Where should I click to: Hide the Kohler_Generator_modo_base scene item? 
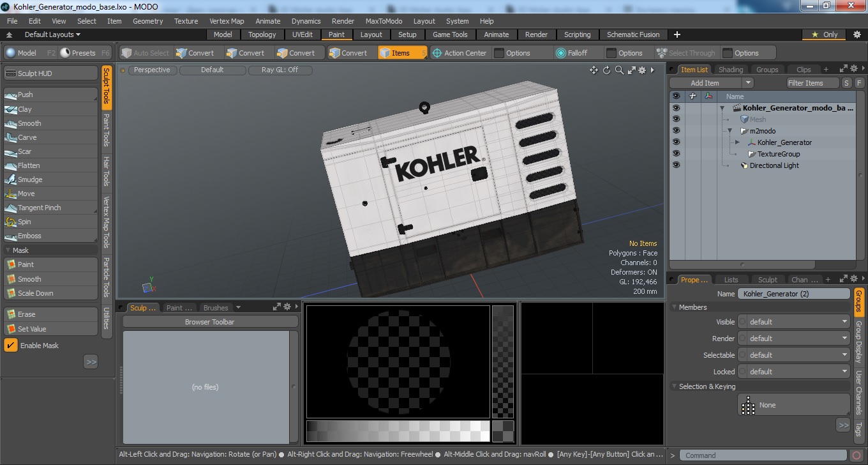click(676, 108)
